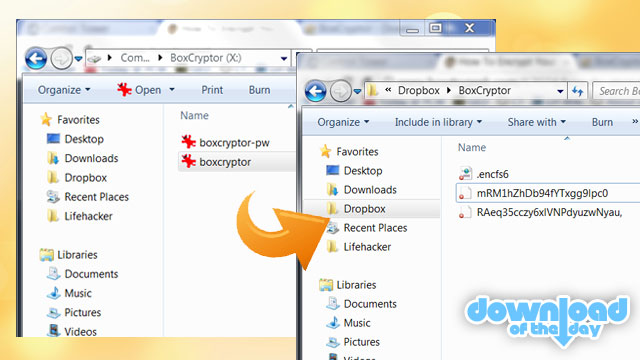Open Dropbox in left window sidebar
This screenshot has height=360, width=640.
[85, 178]
